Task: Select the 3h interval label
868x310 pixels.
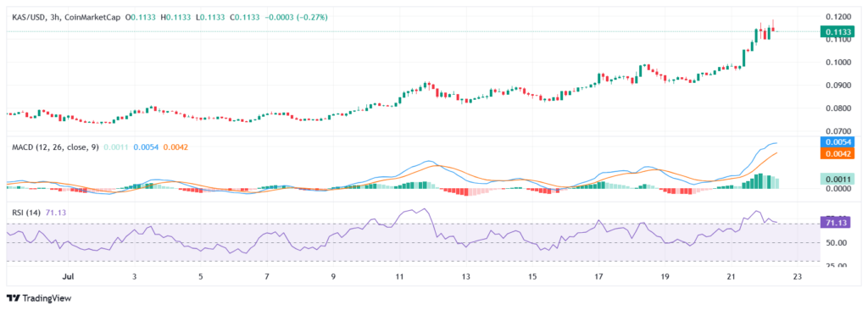Action: [x=54, y=17]
